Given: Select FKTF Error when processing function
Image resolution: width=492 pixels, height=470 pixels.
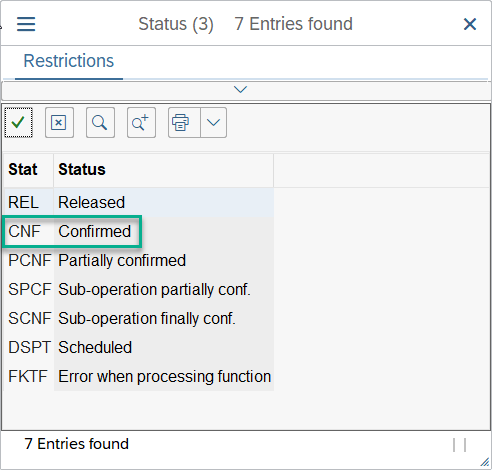Looking at the screenshot, I should [139, 376].
